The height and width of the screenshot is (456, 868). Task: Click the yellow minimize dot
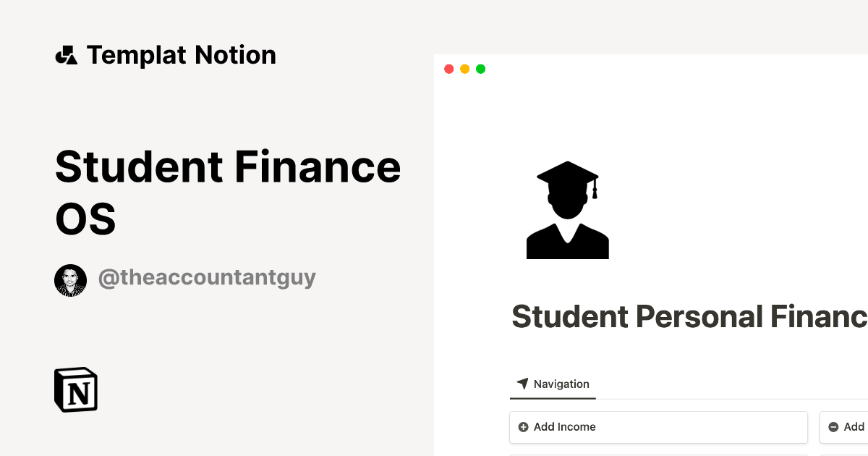click(x=464, y=69)
